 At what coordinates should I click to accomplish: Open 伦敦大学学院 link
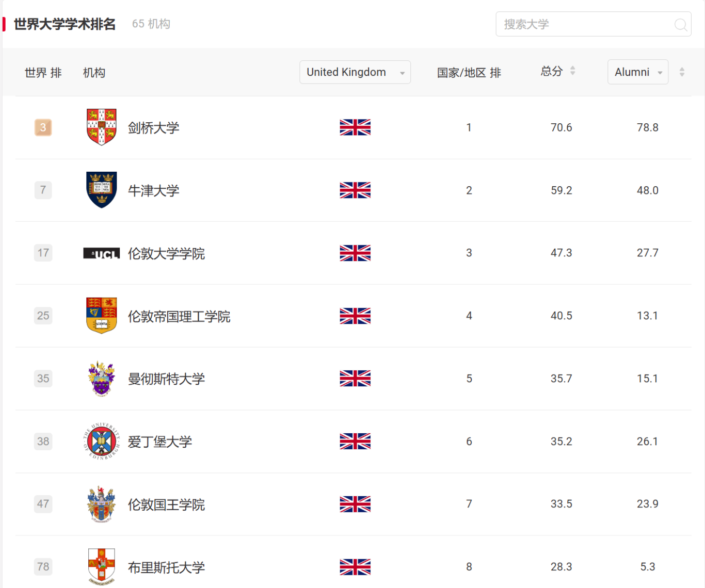pyautogui.click(x=166, y=254)
